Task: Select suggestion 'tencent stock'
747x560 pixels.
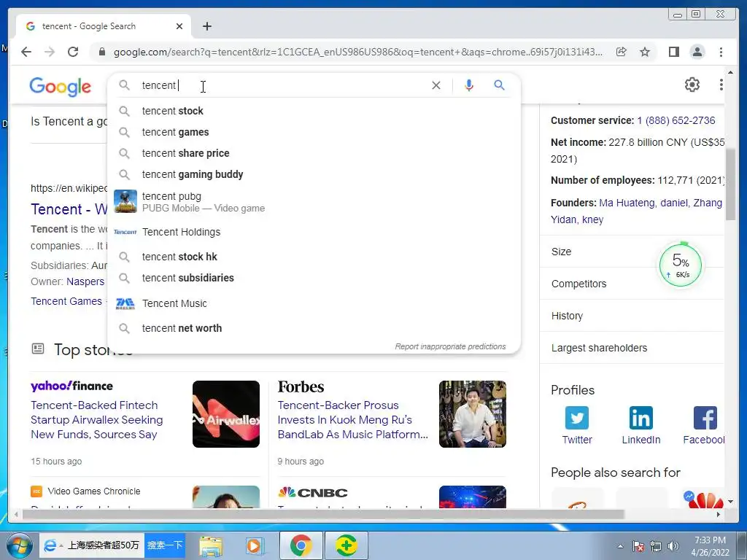Action: tap(314, 111)
